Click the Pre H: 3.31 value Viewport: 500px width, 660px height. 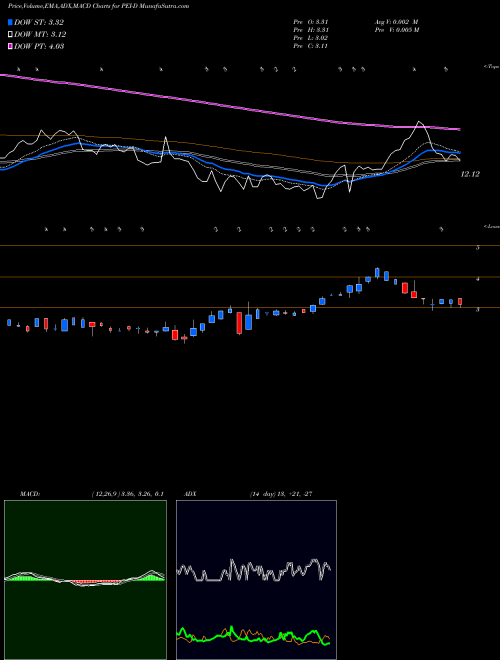pyautogui.click(x=311, y=30)
